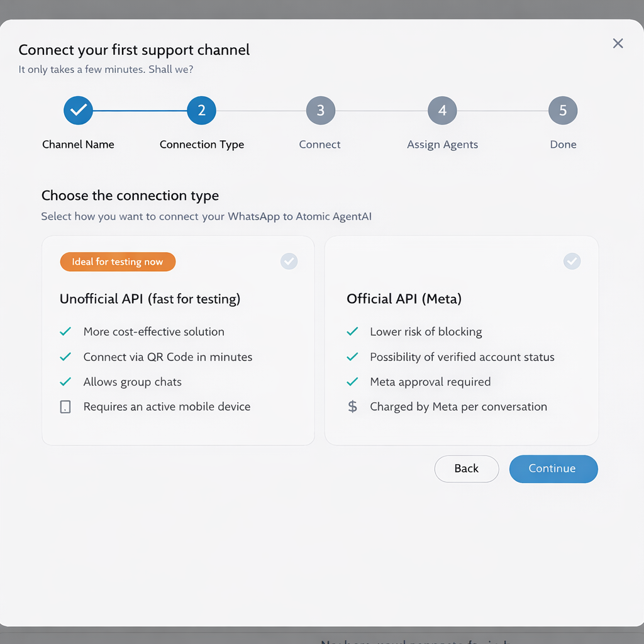Click the Back button
This screenshot has height=644, width=644.
tap(466, 469)
